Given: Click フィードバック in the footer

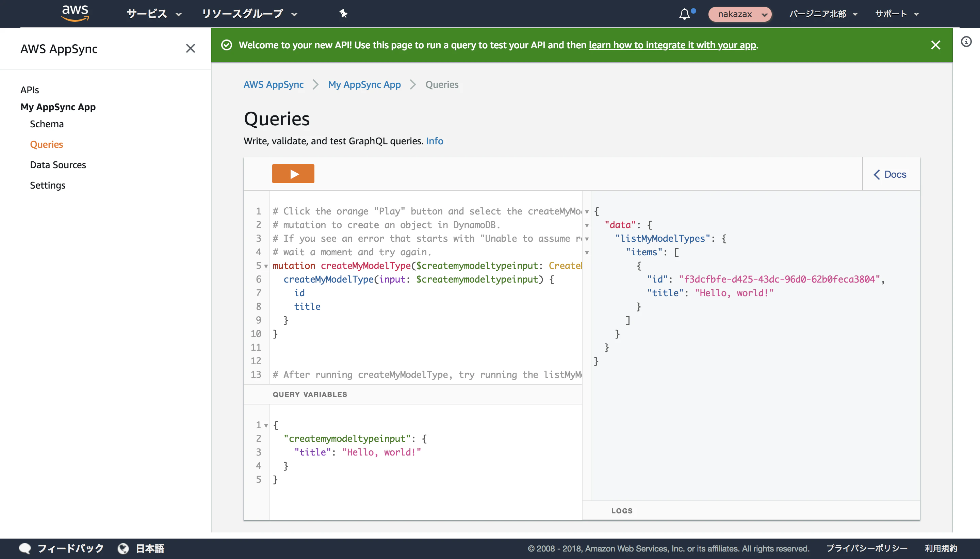Looking at the screenshot, I should coord(70,549).
